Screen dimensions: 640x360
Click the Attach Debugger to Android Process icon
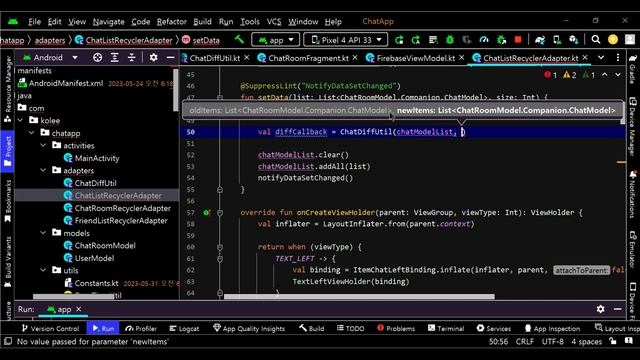coord(501,40)
